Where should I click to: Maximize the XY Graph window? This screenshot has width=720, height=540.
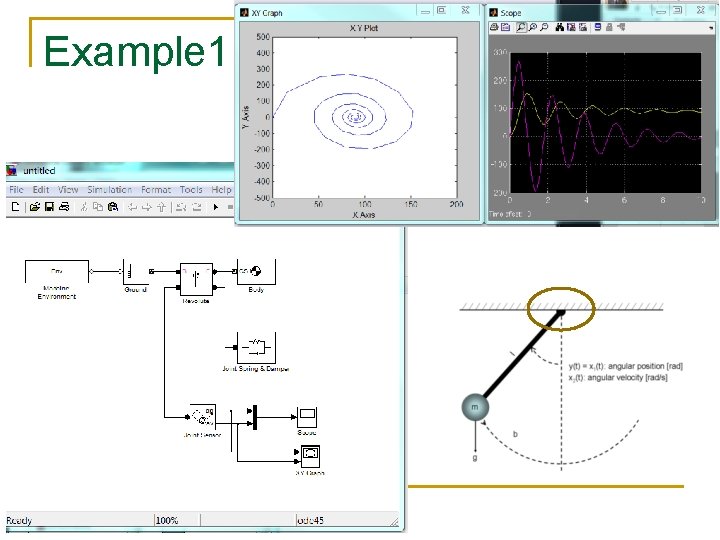[x=441, y=11]
